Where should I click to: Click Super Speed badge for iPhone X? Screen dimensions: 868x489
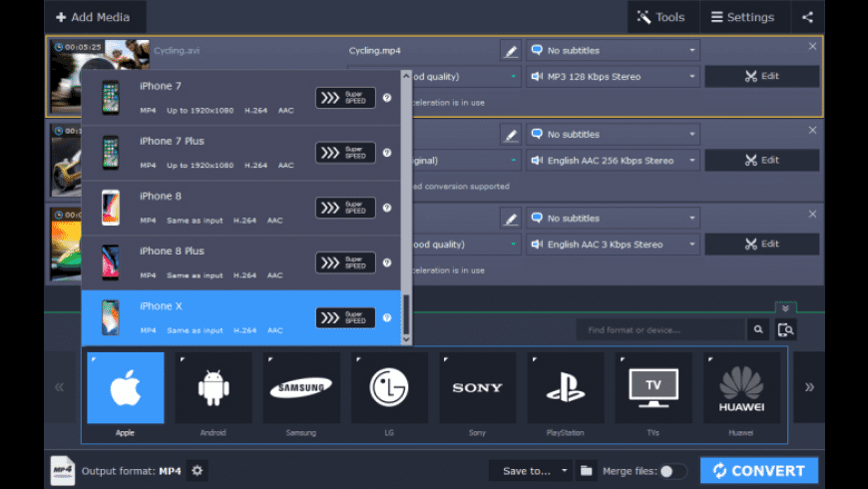345,318
